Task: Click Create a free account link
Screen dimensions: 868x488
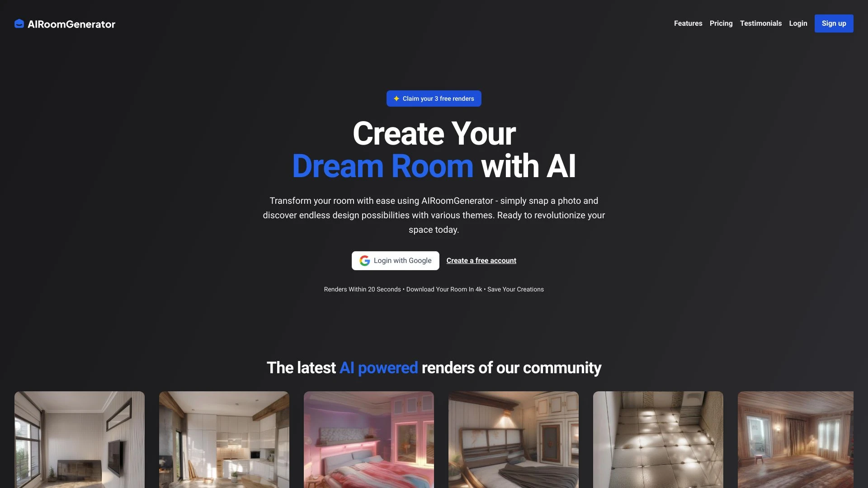Action: [481, 260]
